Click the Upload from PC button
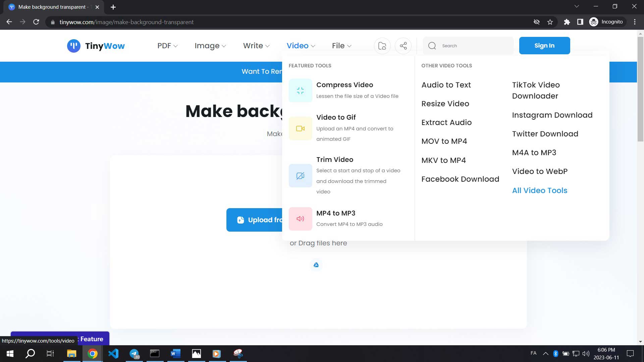 pos(254,220)
